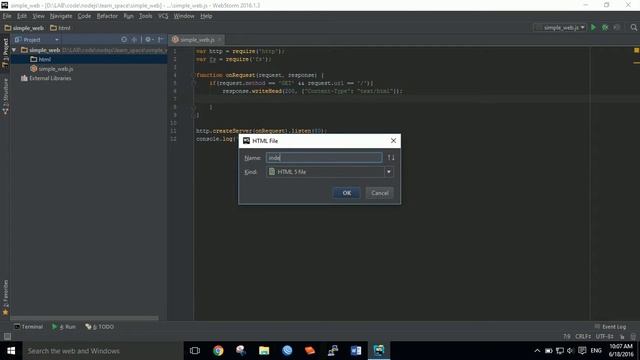
Task: Toggle the Project tool window side tab
Action: (5, 53)
